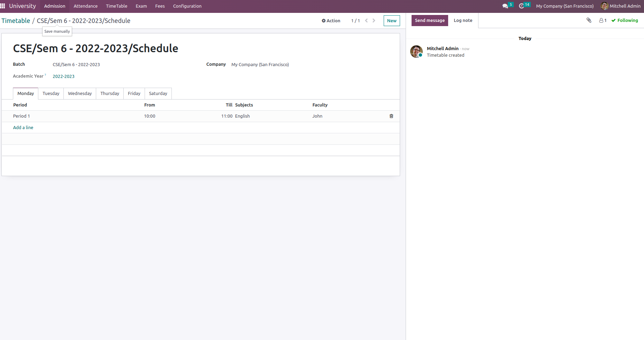Click the Log note button
Viewport: 644px width, 340px height.
(463, 21)
